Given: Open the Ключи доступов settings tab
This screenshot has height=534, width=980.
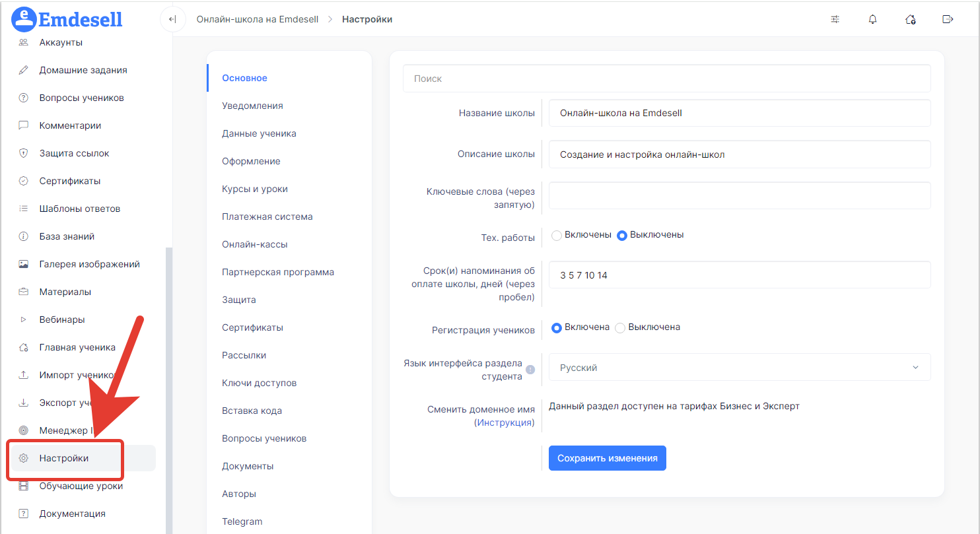Looking at the screenshot, I should tap(260, 383).
